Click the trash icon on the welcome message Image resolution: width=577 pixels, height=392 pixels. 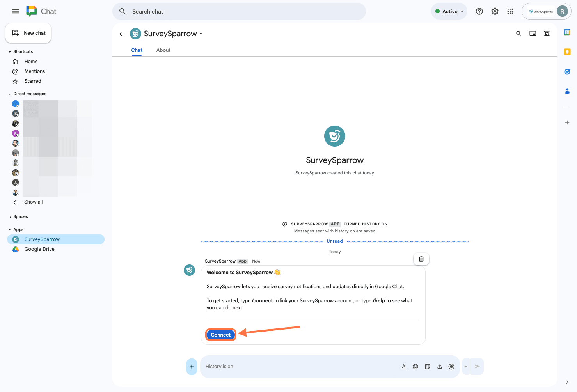421,259
